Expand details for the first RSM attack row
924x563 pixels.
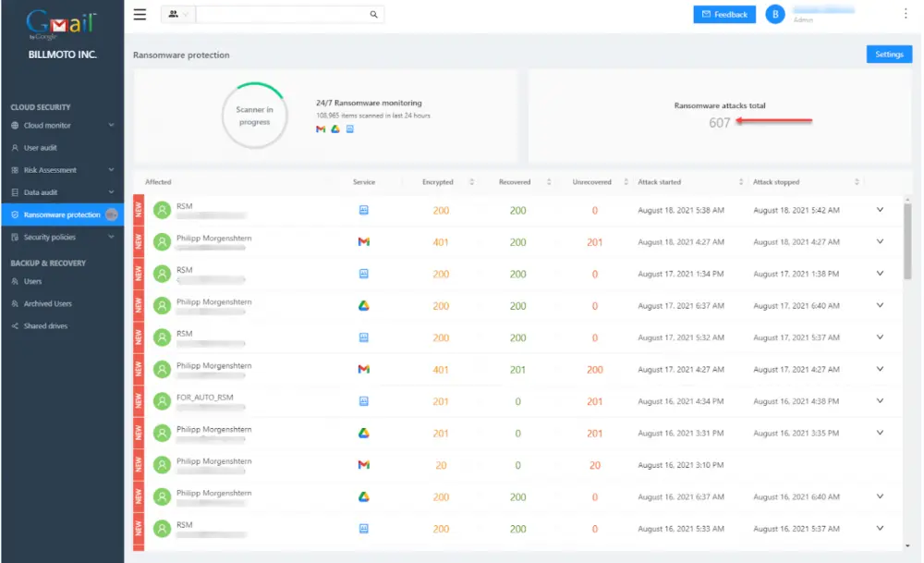pos(880,210)
